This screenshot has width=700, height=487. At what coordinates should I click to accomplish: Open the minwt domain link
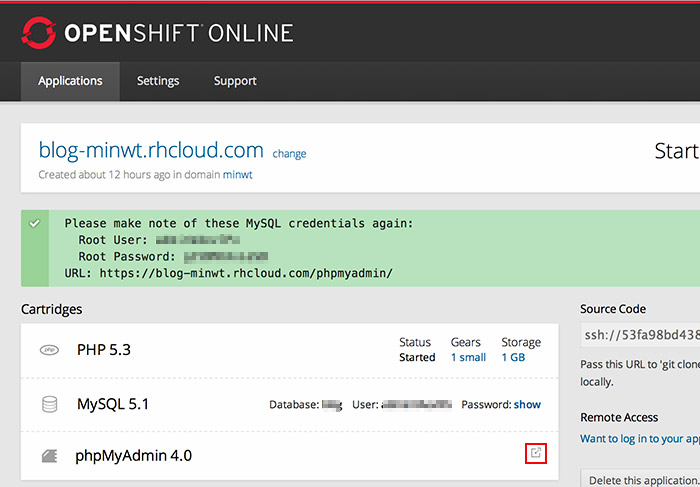pos(238,175)
